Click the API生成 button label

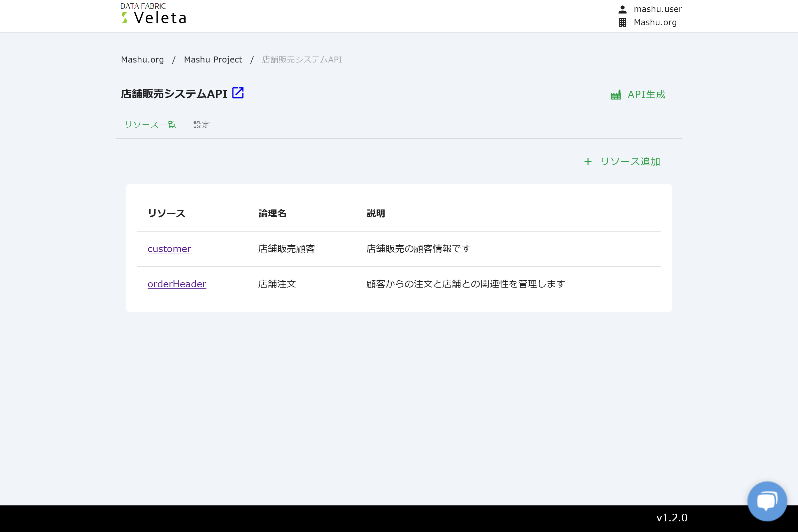point(646,95)
